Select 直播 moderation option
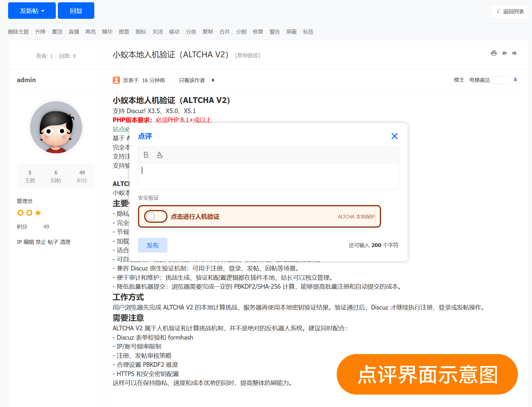The height and width of the screenshot is (407, 532). click(x=74, y=32)
